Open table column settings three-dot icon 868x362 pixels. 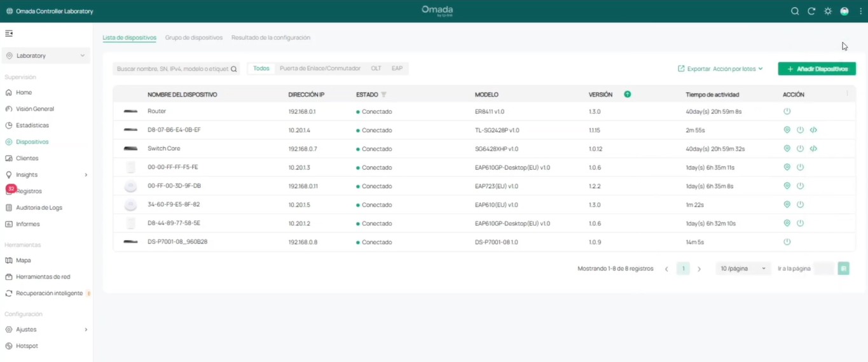[847, 94]
